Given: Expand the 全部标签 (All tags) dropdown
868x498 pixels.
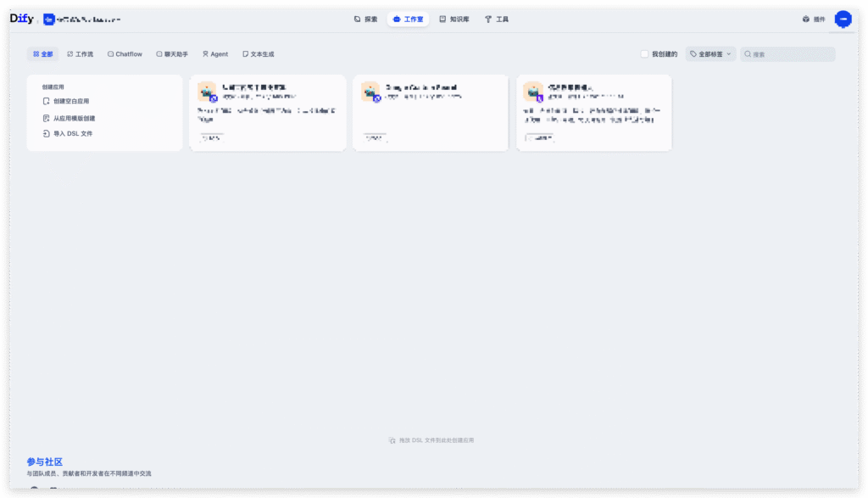Looking at the screenshot, I should (x=710, y=54).
